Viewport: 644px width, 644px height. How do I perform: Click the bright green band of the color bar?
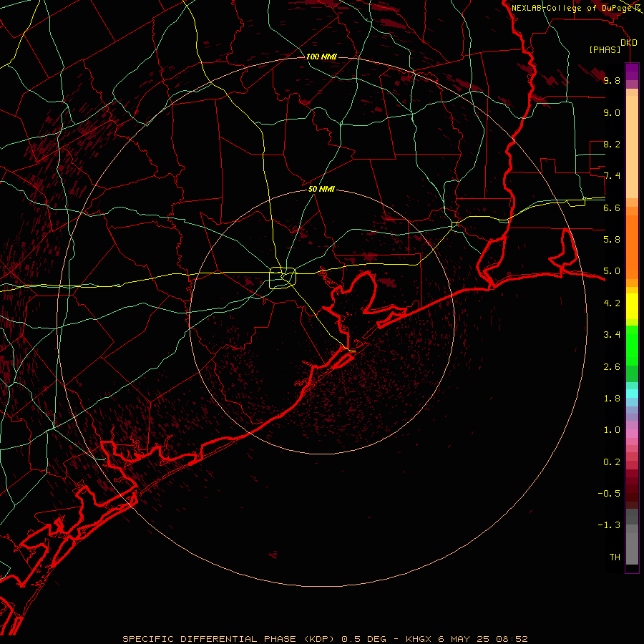tap(632, 345)
